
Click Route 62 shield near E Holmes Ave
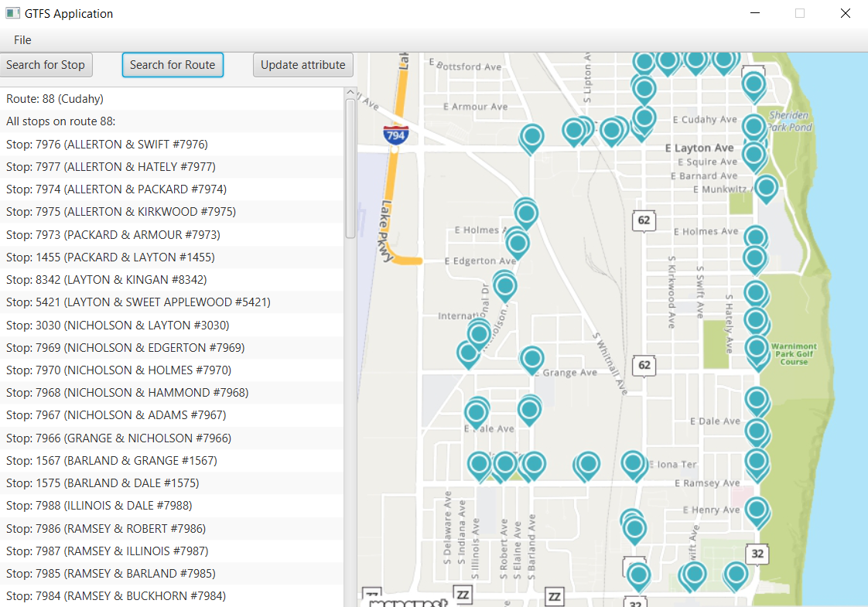click(644, 220)
